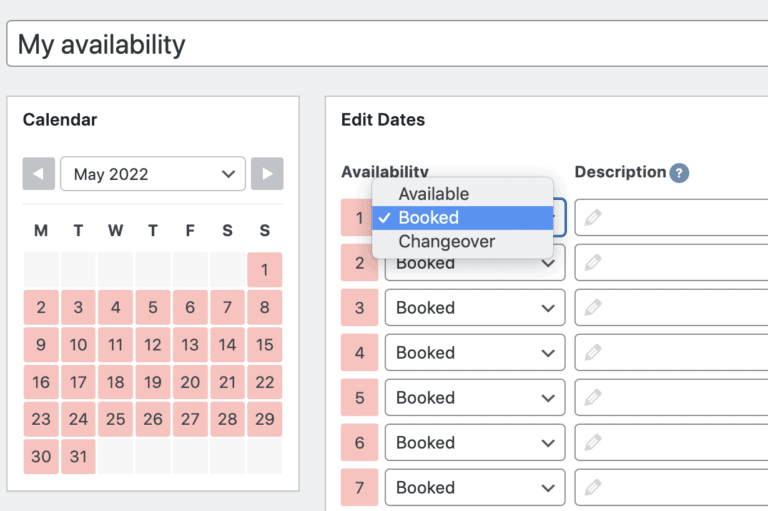The height and width of the screenshot is (511, 768).
Task: Select May 28 on the calendar
Action: (227, 419)
